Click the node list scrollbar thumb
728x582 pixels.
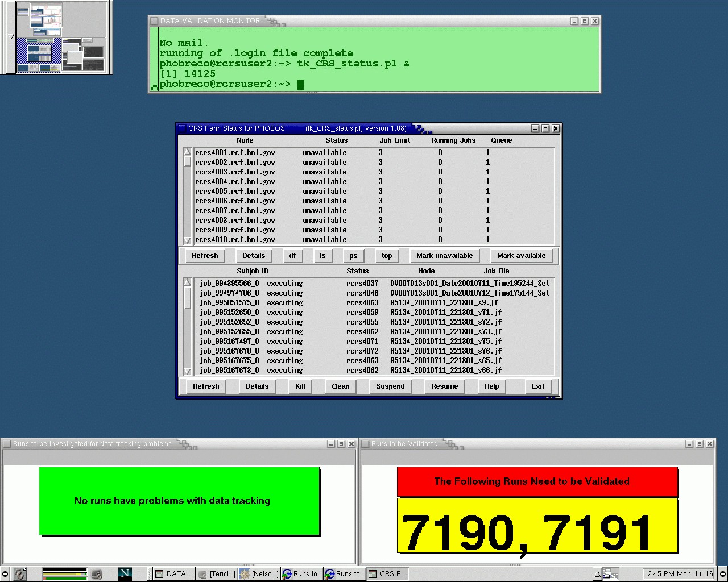tap(187, 161)
